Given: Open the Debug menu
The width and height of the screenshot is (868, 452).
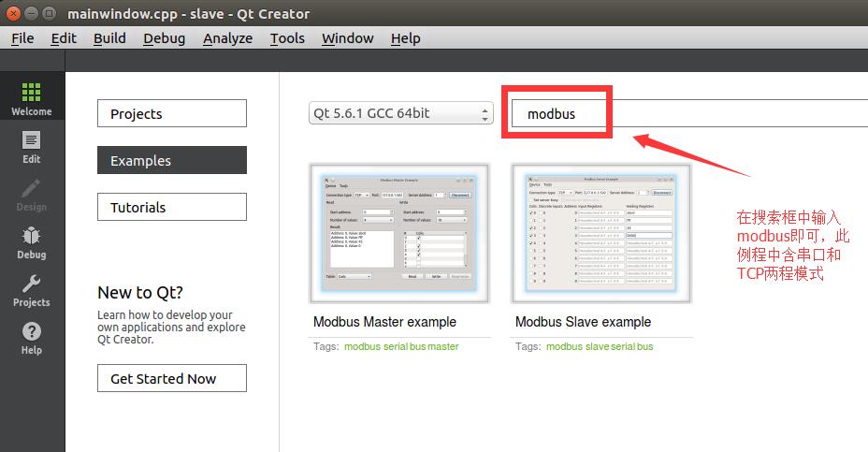Looking at the screenshot, I should tap(164, 38).
